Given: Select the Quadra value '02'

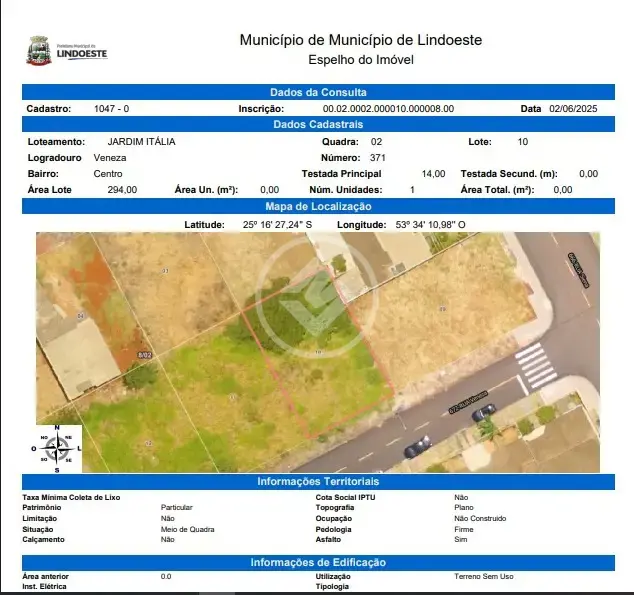Looking at the screenshot, I should tap(376, 142).
